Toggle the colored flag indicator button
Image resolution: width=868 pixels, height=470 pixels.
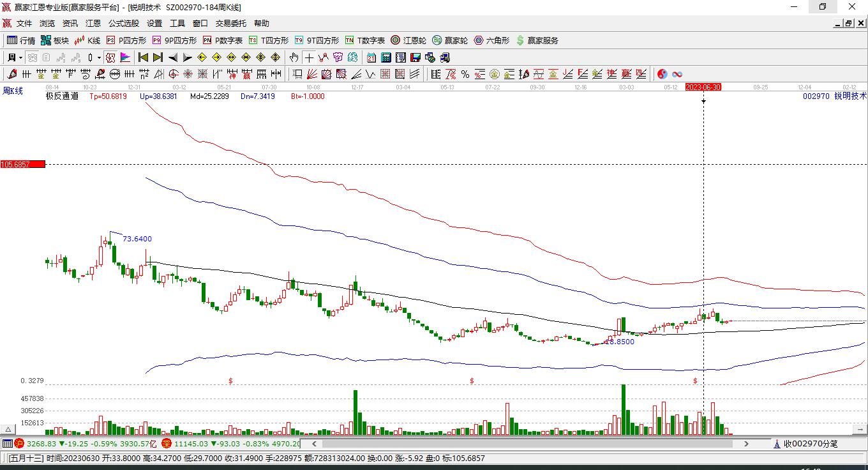tap(125, 57)
